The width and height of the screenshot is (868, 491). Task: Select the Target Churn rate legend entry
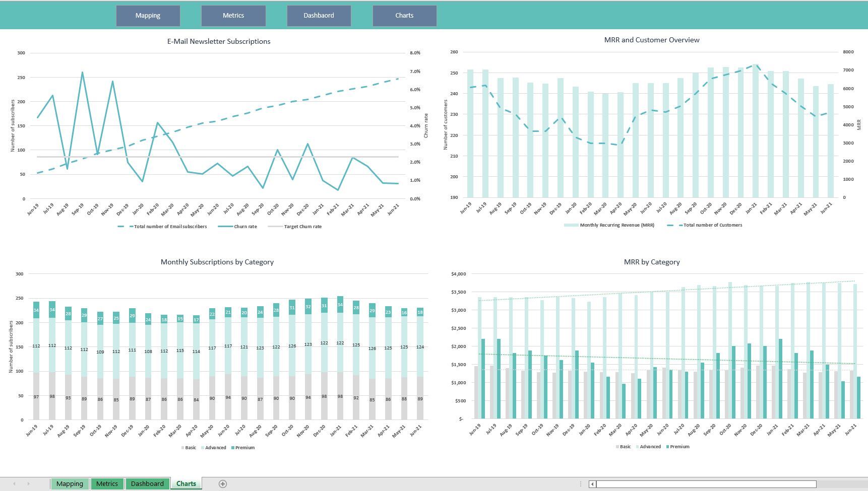[304, 227]
